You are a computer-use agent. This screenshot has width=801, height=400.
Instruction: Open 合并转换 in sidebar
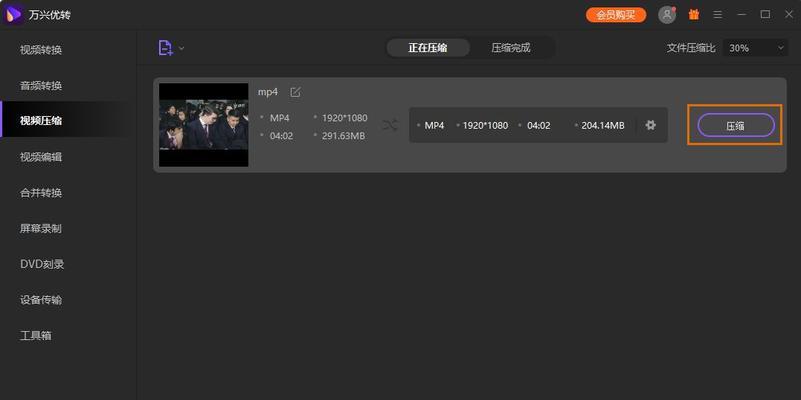(x=41, y=193)
